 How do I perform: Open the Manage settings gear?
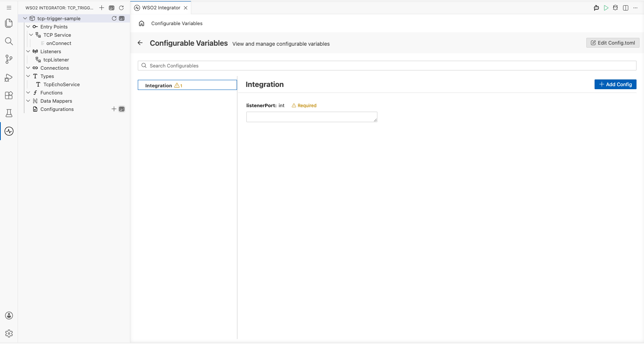pyautogui.click(x=9, y=334)
